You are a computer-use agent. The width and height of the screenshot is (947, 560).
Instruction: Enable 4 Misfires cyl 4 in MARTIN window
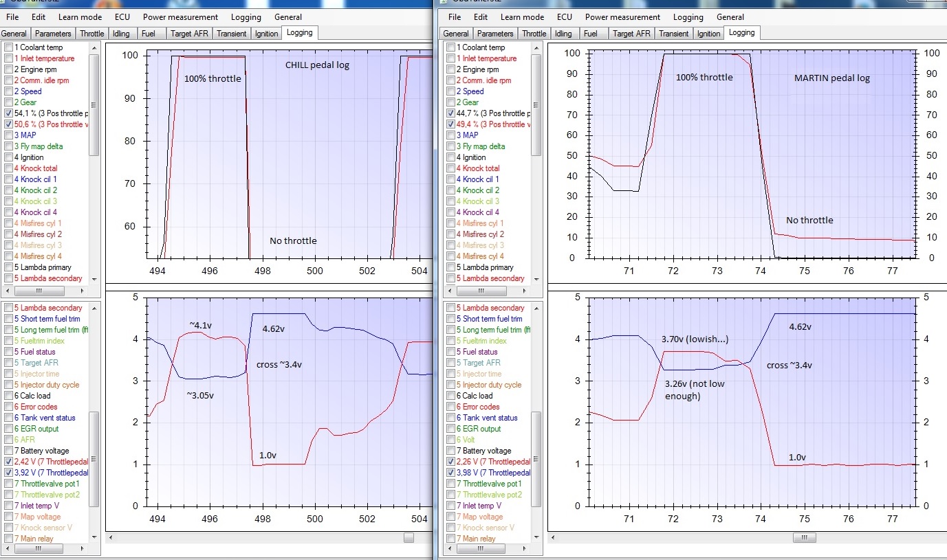[451, 256]
